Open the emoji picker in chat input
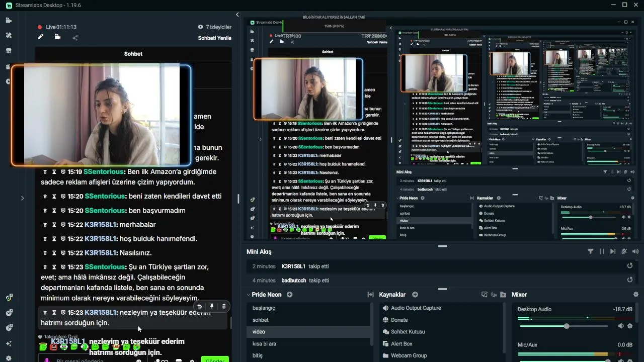 (139, 360)
